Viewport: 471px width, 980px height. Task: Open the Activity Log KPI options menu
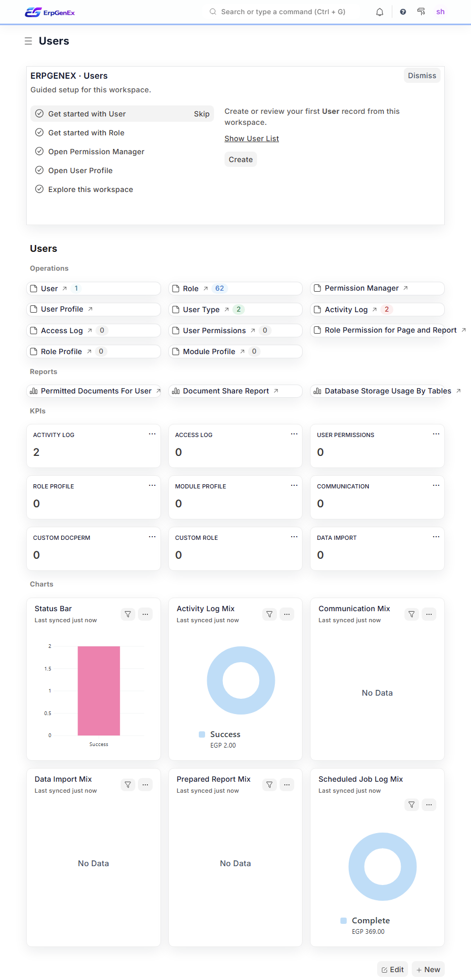tap(152, 434)
